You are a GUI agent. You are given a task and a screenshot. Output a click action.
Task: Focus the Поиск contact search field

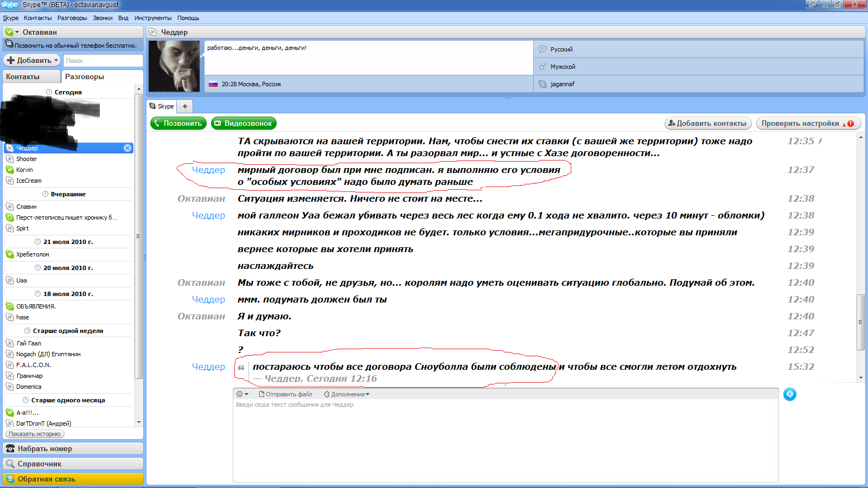pos(103,61)
